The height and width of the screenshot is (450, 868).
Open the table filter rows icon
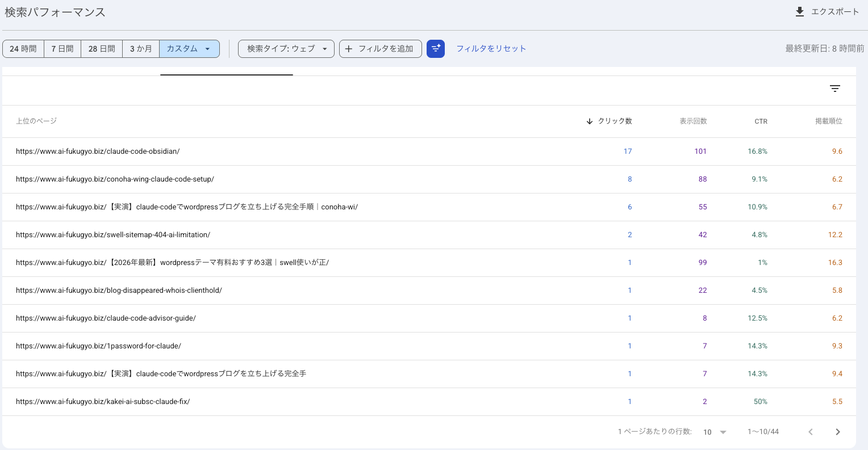pos(835,89)
